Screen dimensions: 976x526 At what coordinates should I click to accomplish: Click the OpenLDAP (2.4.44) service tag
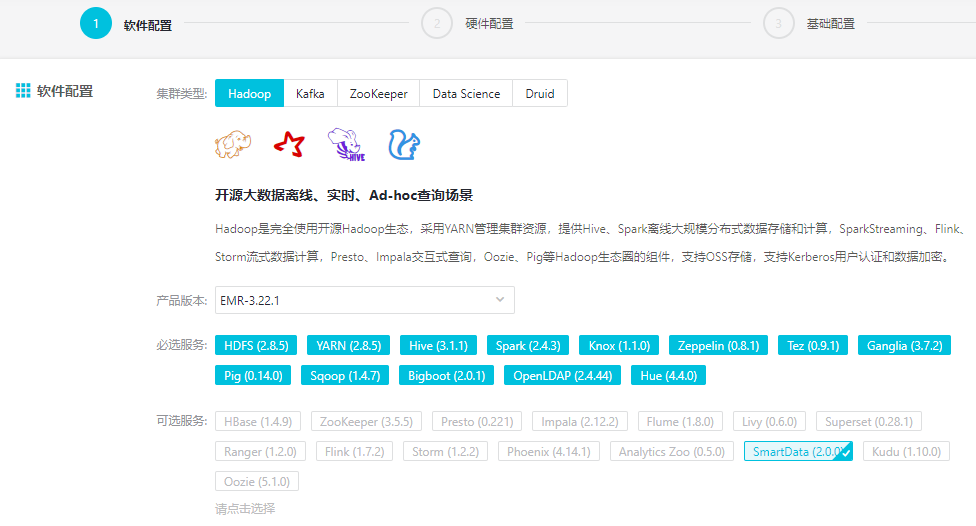(x=562, y=375)
